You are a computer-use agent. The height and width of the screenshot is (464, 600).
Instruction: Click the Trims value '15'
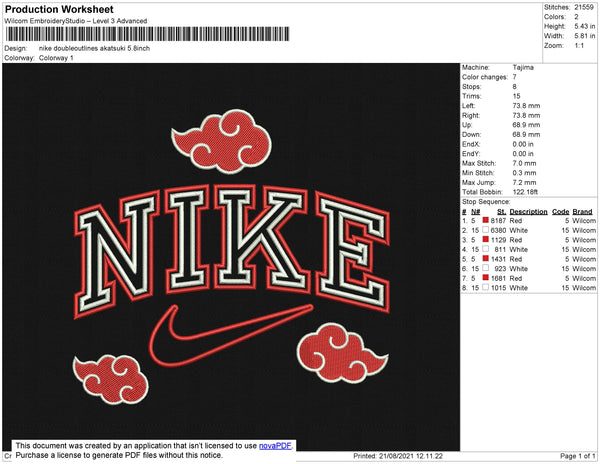pyautogui.click(x=517, y=96)
